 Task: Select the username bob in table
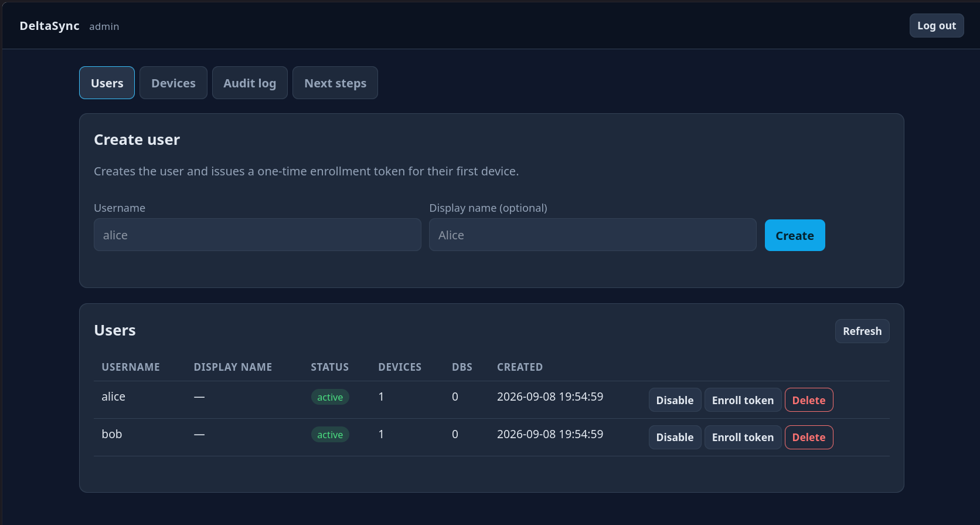[x=111, y=434]
